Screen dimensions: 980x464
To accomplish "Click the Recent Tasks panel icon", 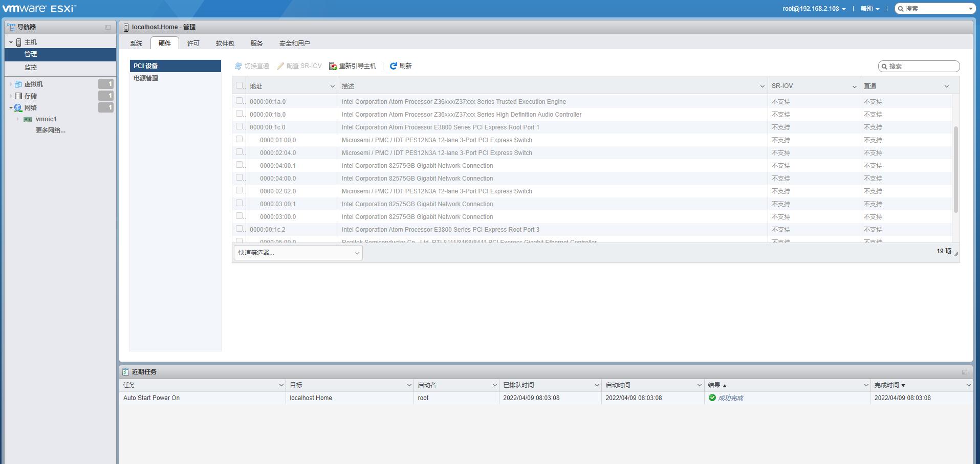I will pyautogui.click(x=126, y=372).
